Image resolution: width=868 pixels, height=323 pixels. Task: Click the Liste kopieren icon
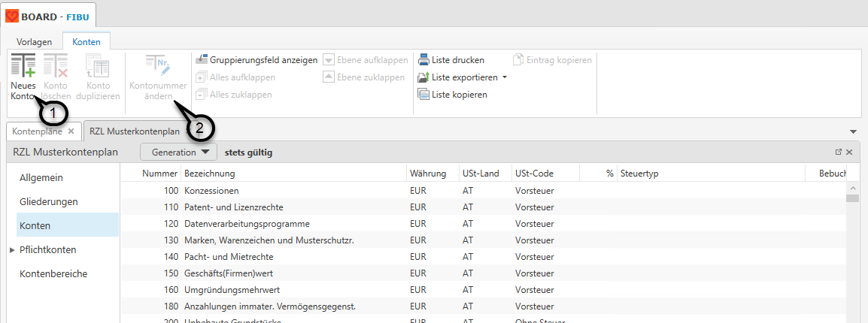click(424, 95)
